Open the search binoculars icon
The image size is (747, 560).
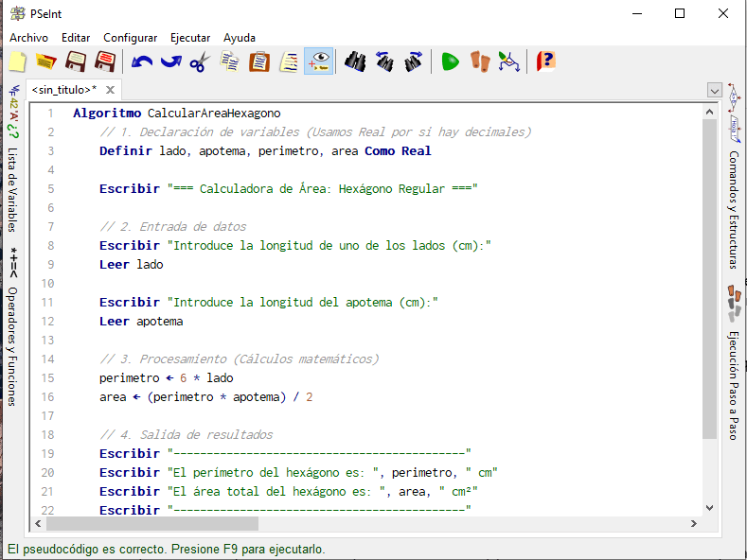coord(355,62)
